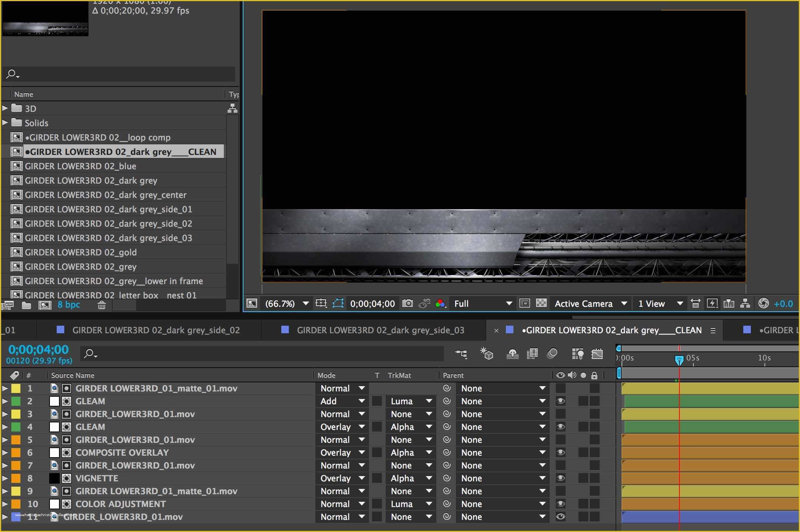Toggle visibility of GLEAM layer 4
The image size is (800, 532).
(x=561, y=427)
